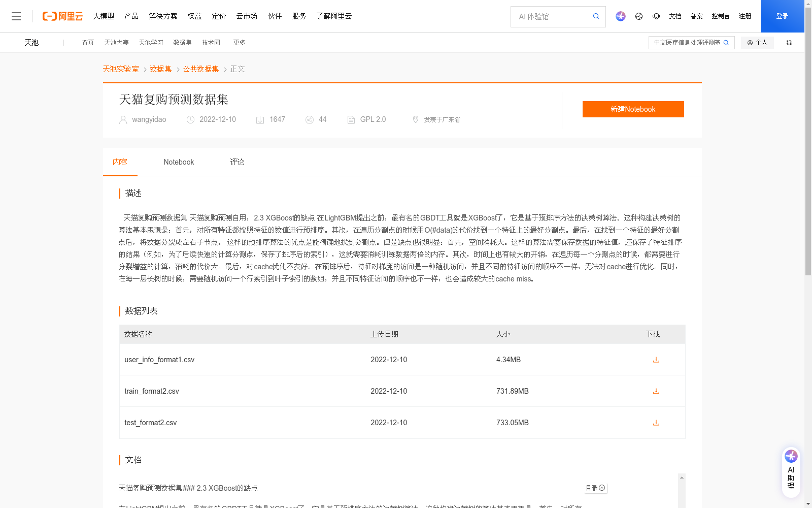Open 天池大赛 in Tianchi navigation
The height and width of the screenshot is (508, 812).
116,43
